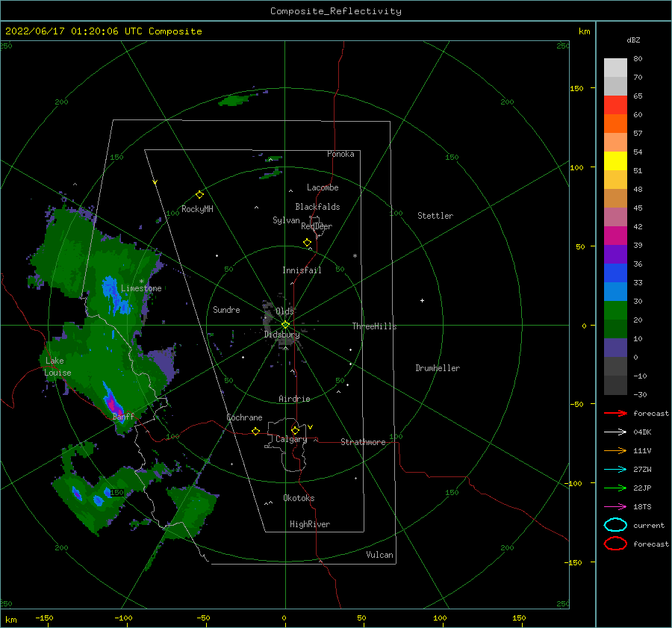Click the Banff label on the map
The height and width of the screenshot is (628, 672).
pos(123,417)
